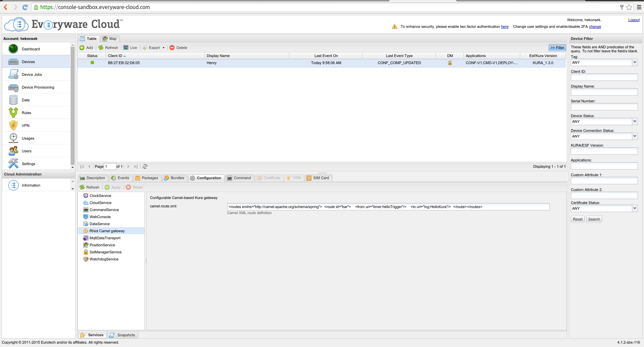Open the Certificate Status dropdown
Image resolution: width=644 pixels, height=347 pixels.
(635, 208)
